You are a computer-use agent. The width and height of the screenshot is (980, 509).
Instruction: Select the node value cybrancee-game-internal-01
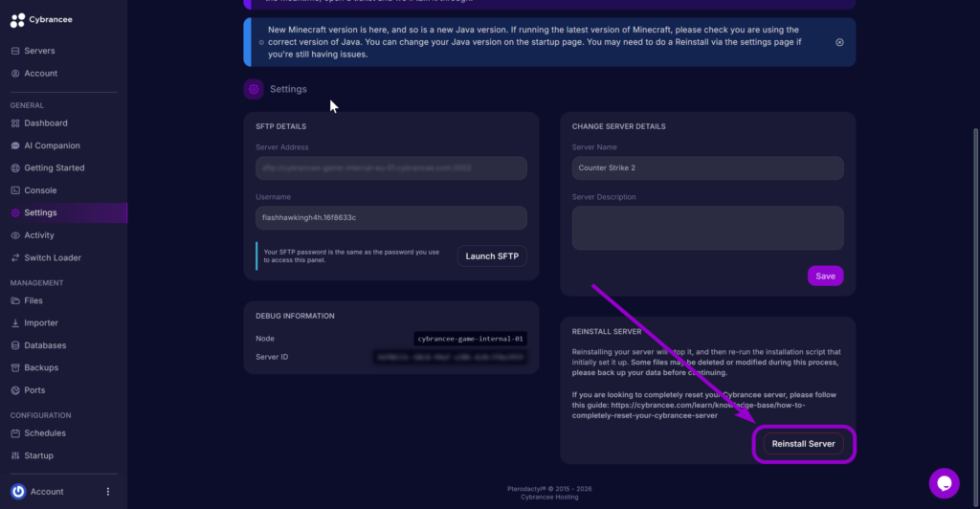pyautogui.click(x=470, y=339)
